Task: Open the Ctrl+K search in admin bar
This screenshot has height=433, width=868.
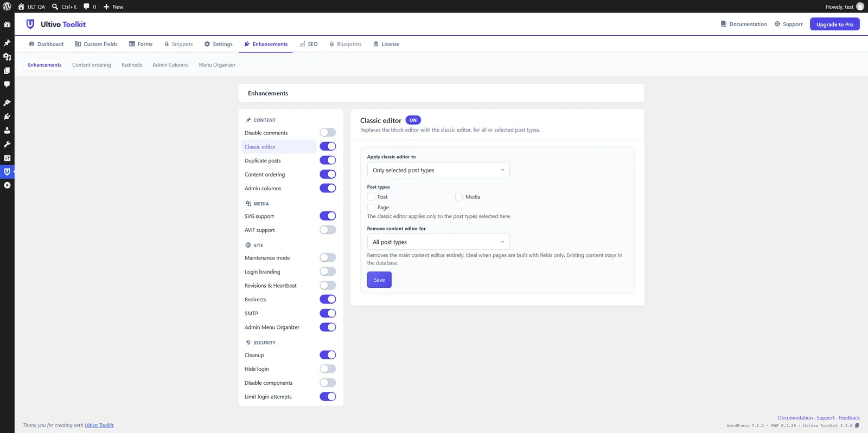Action: [x=64, y=7]
